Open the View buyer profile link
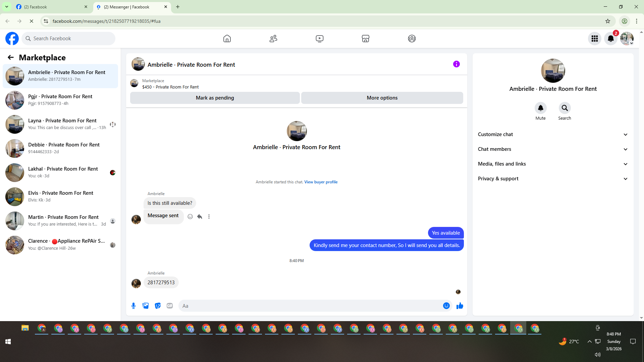Viewport: 644px width, 362px height. coord(321,182)
